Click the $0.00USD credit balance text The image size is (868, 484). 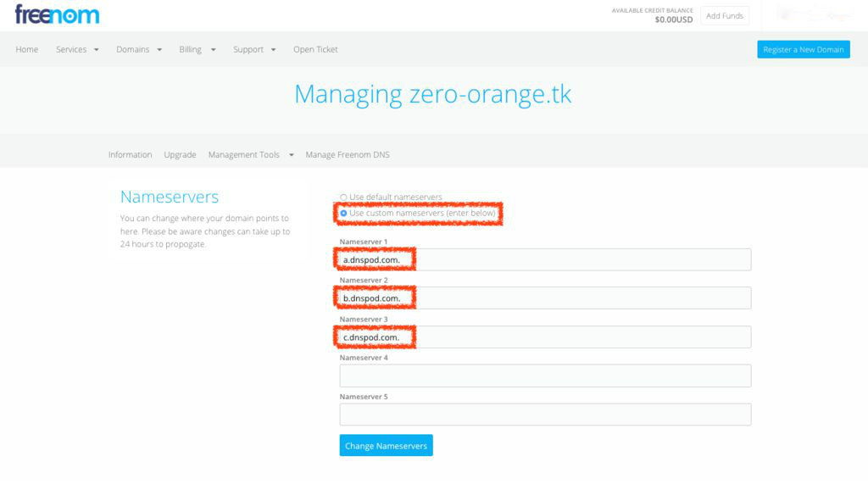(x=674, y=19)
